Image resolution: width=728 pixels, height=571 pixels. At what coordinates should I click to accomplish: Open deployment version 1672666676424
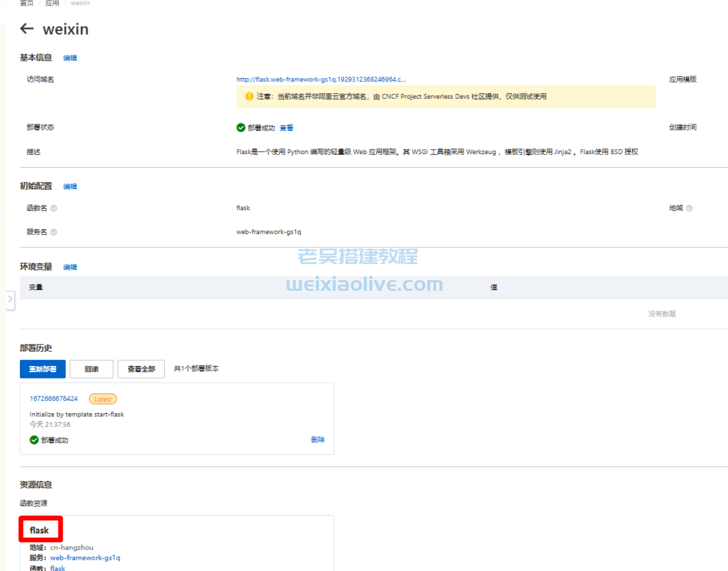(53, 399)
